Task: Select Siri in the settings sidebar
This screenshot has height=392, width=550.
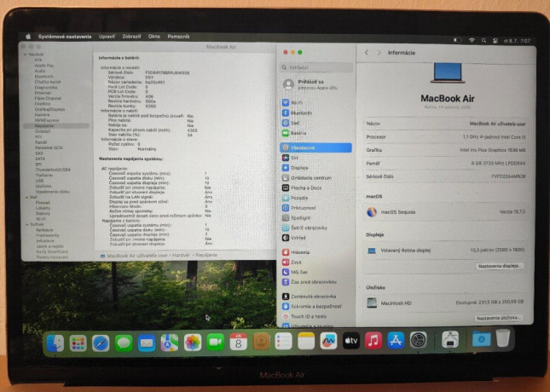Action: click(290, 158)
